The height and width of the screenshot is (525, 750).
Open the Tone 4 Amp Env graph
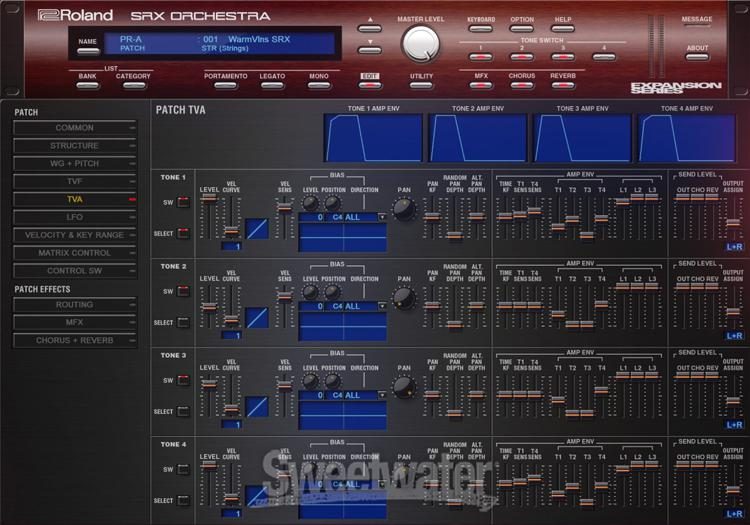pos(687,138)
